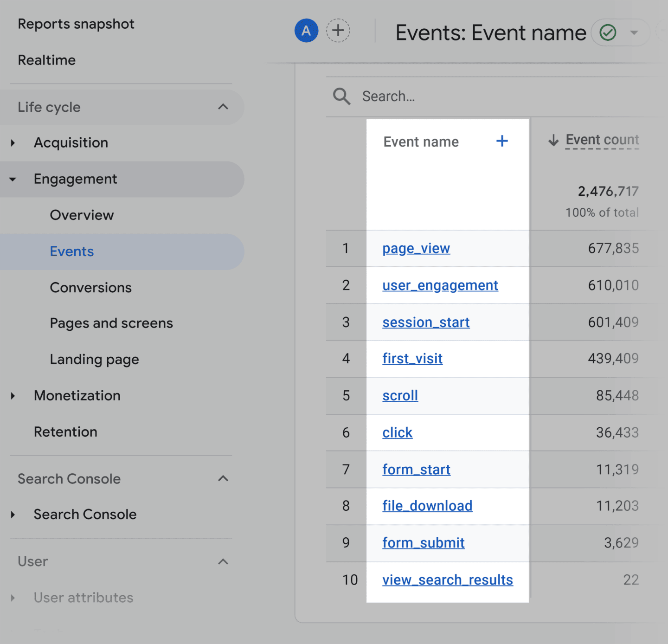Screen dimensions: 668x644
Task: Open the Reports snapshot
Action: click(x=76, y=24)
